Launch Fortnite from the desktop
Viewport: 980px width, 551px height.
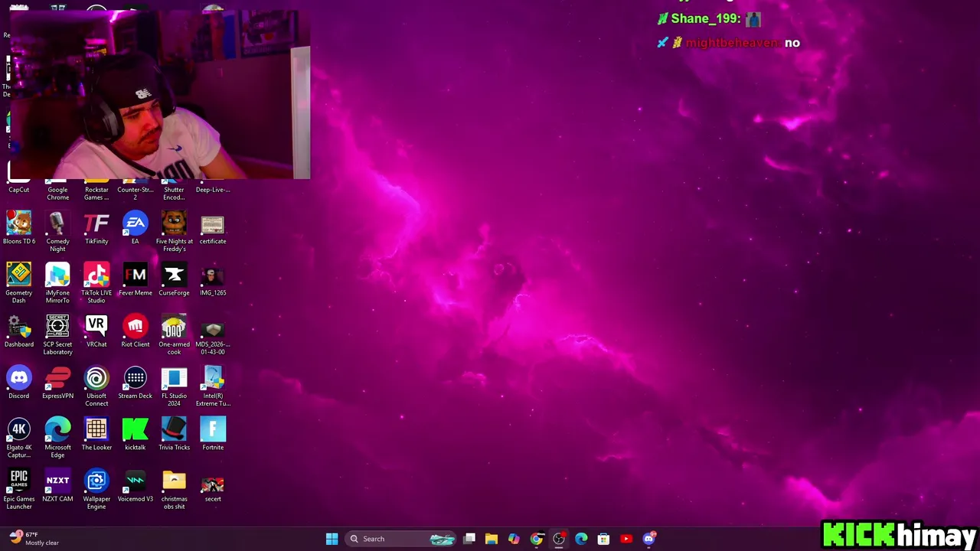click(213, 434)
